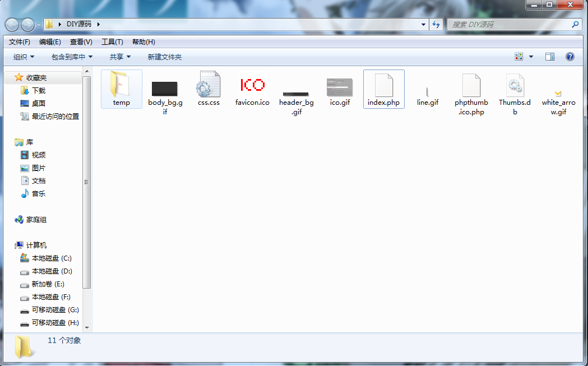
Task: Select the temp folder icon
Action: pos(121,84)
